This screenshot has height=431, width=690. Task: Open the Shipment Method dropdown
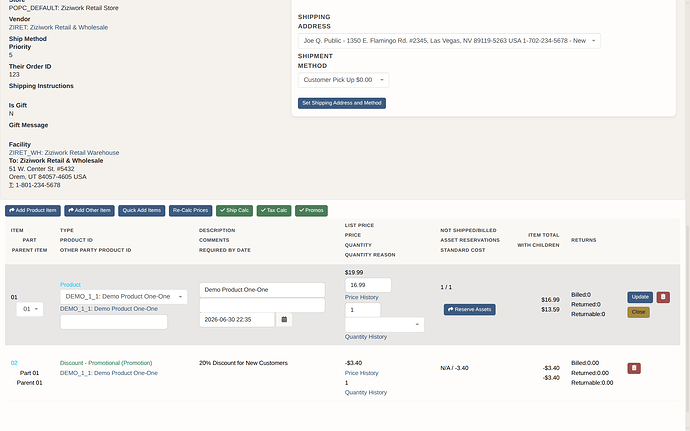coord(343,80)
